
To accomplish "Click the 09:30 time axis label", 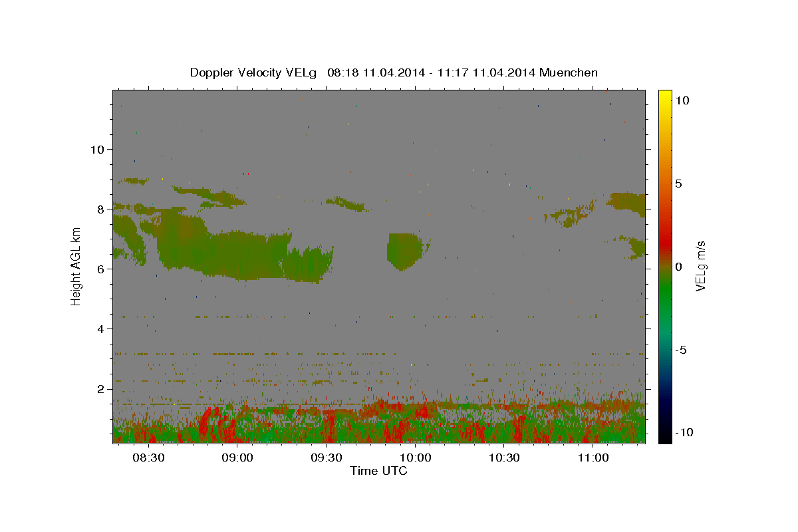I will click(327, 458).
